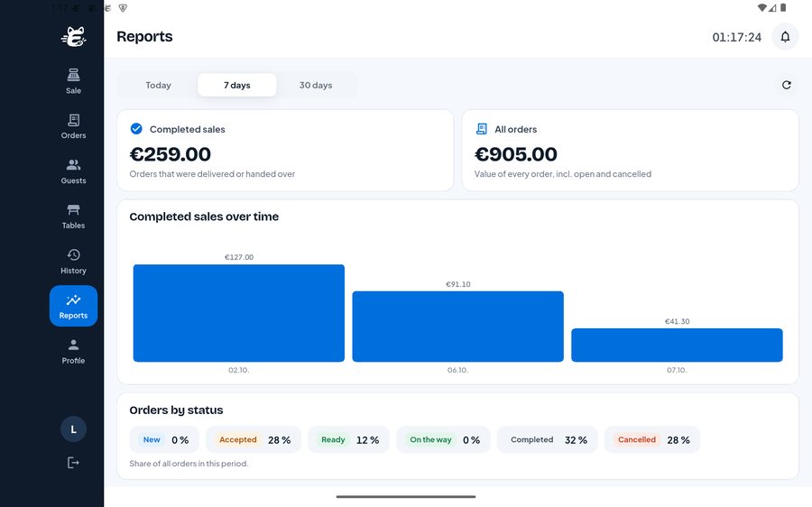Click the wifi signal icon in status bar
The width and height of the screenshot is (812, 507).
pos(761,7)
